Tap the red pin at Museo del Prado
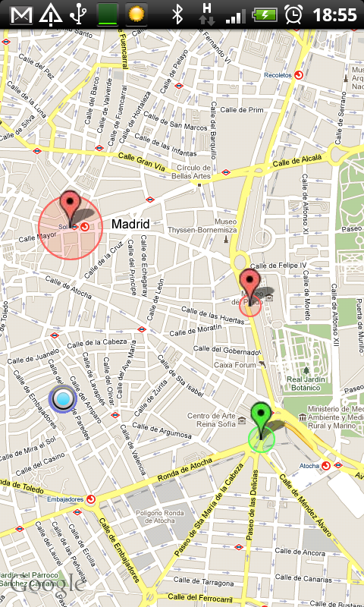Viewport: 364px width, 607px height. coord(250,286)
